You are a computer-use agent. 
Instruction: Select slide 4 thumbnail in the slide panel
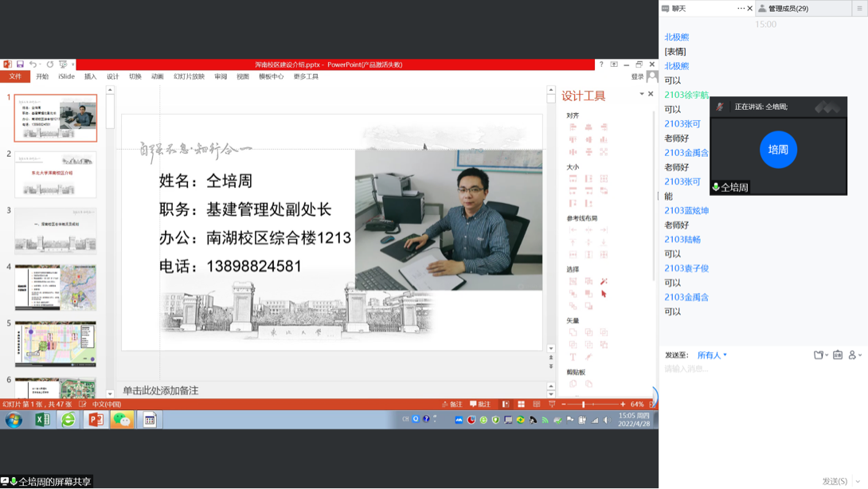coord(56,288)
